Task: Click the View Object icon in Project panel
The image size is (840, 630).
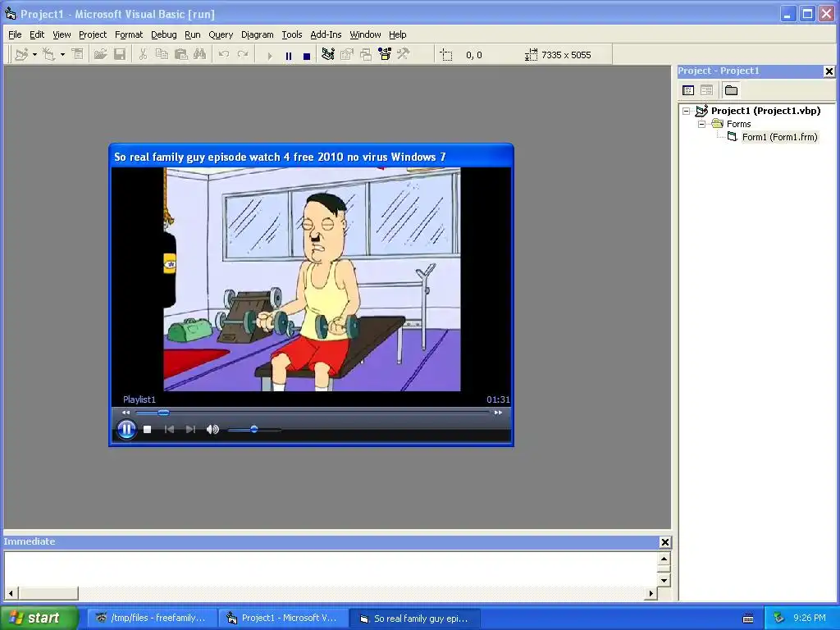Action: tap(706, 90)
